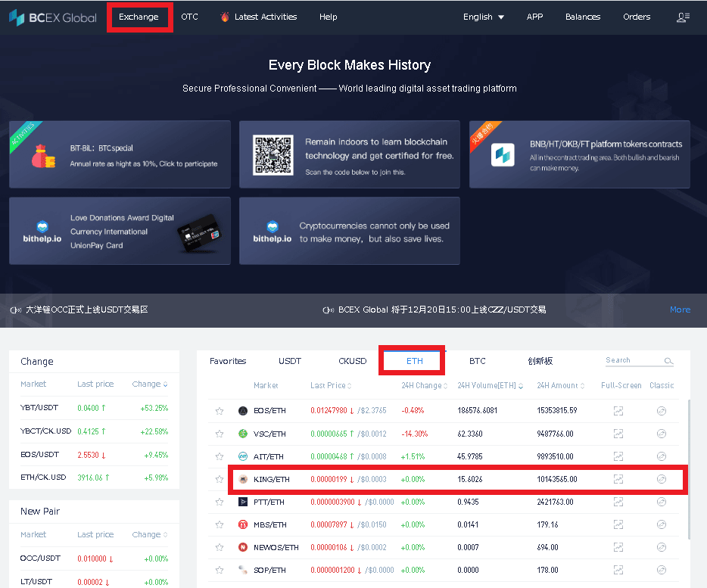The height and width of the screenshot is (588, 707).
Task: Open full-screen chart for VSC/ETH
Action: tap(618, 434)
